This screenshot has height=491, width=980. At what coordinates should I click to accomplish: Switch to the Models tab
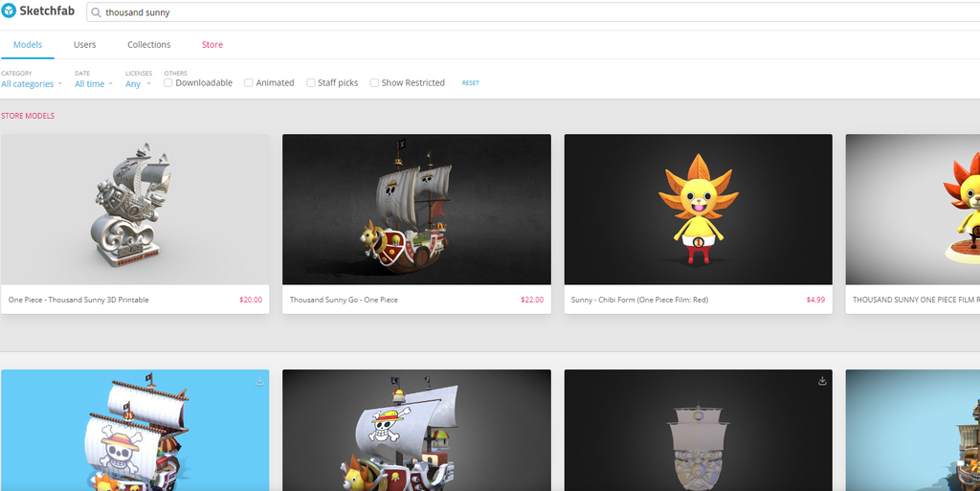point(28,44)
